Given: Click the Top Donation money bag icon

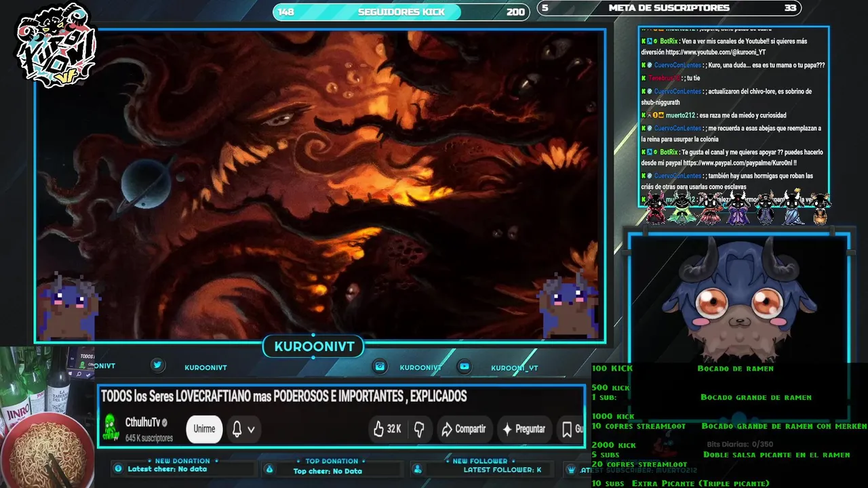Looking at the screenshot, I should click(x=269, y=469).
